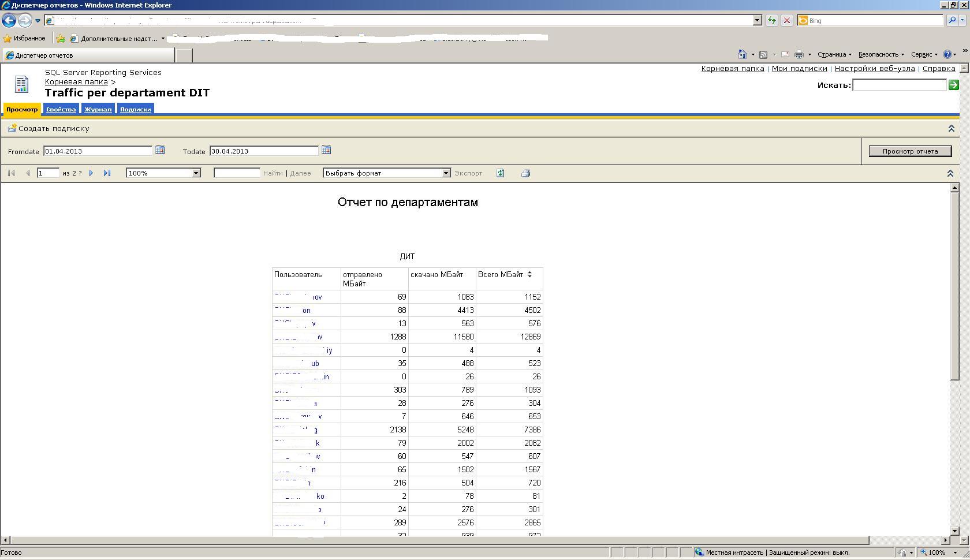The width and height of the screenshot is (970, 560).
Task: Switch to the Подписки tab
Action: click(135, 109)
